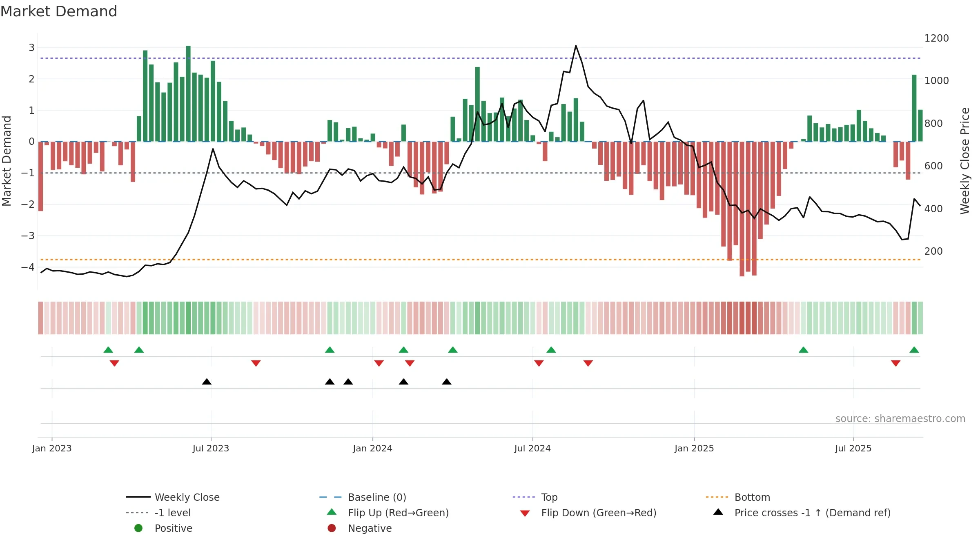Click the rightmost red flip-down marker after Jul 2025
The height and width of the screenshot is (551, 980).
pos(896,363)
